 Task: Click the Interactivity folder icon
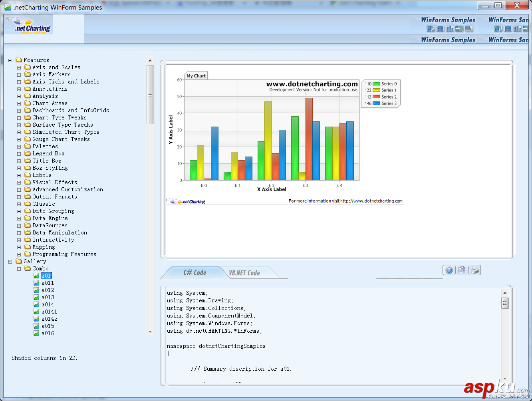click(28, 240)
